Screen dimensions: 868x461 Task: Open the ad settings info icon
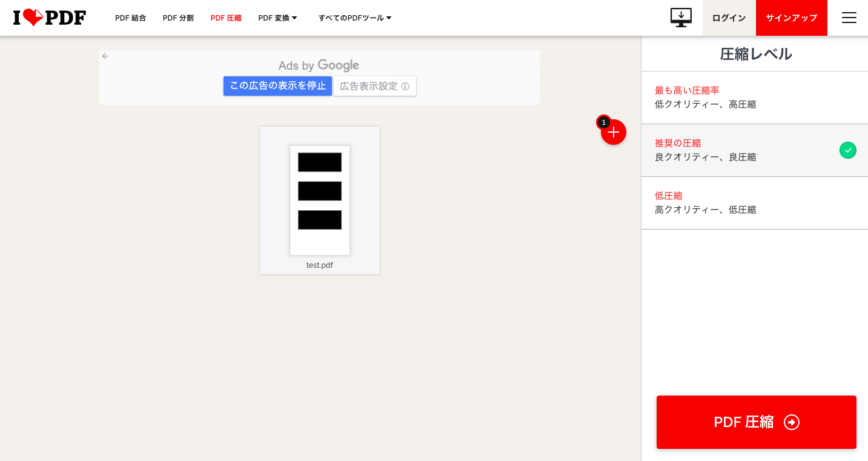tap(405, 86)
